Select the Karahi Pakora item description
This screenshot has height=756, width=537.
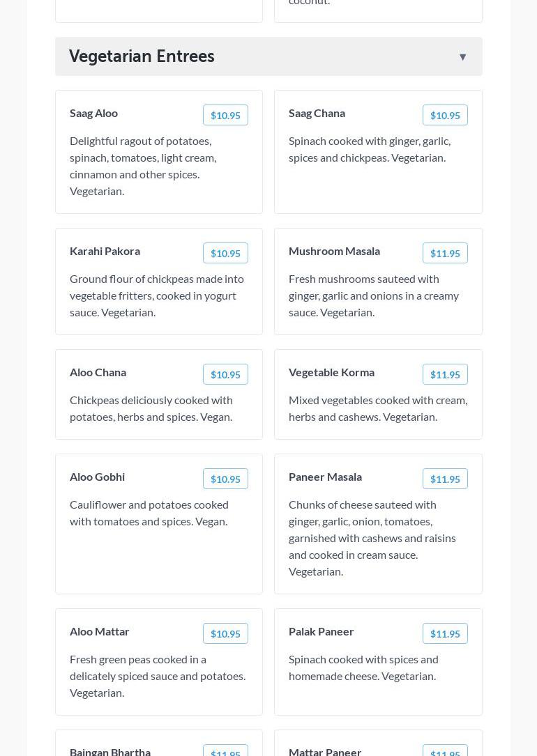[157, 295]
